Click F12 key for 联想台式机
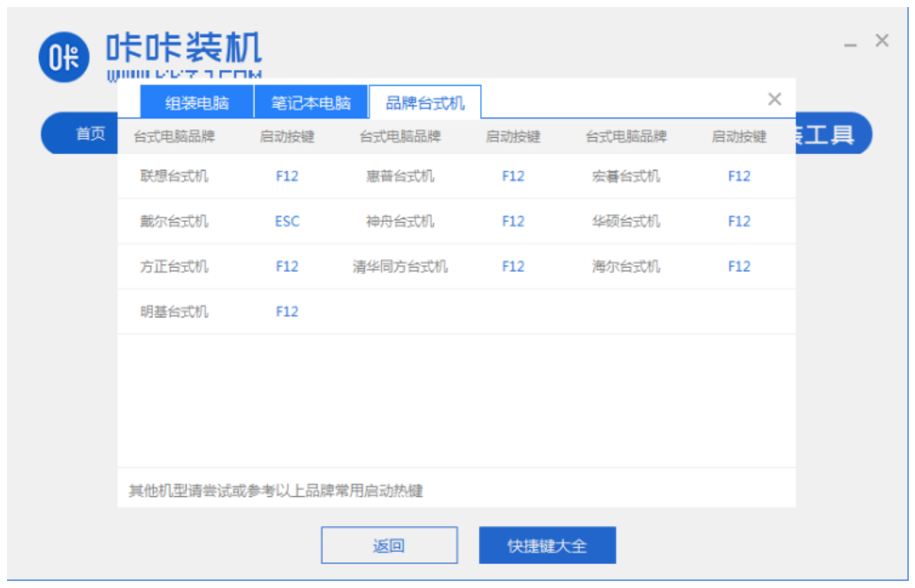 pyautogui.click(x=286, y=176)
